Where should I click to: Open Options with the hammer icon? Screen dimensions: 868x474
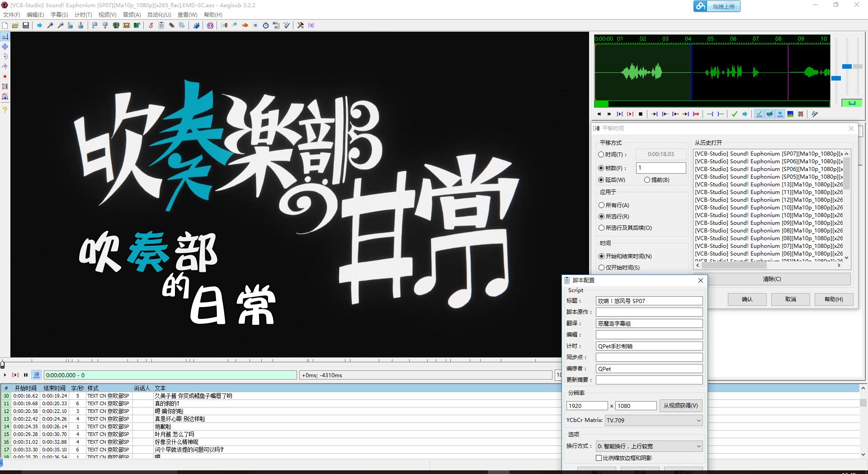300,25
